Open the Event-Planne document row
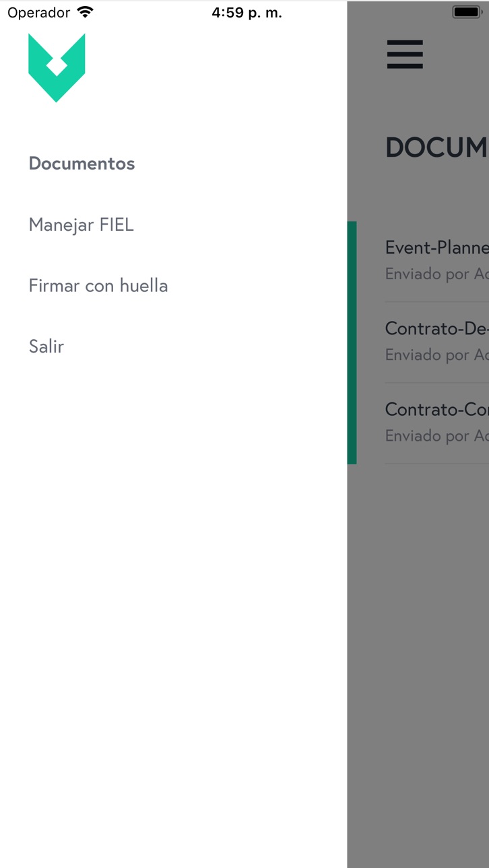Image resolution: width=489 pixels, height=868 pixels. tap(436, 261)
